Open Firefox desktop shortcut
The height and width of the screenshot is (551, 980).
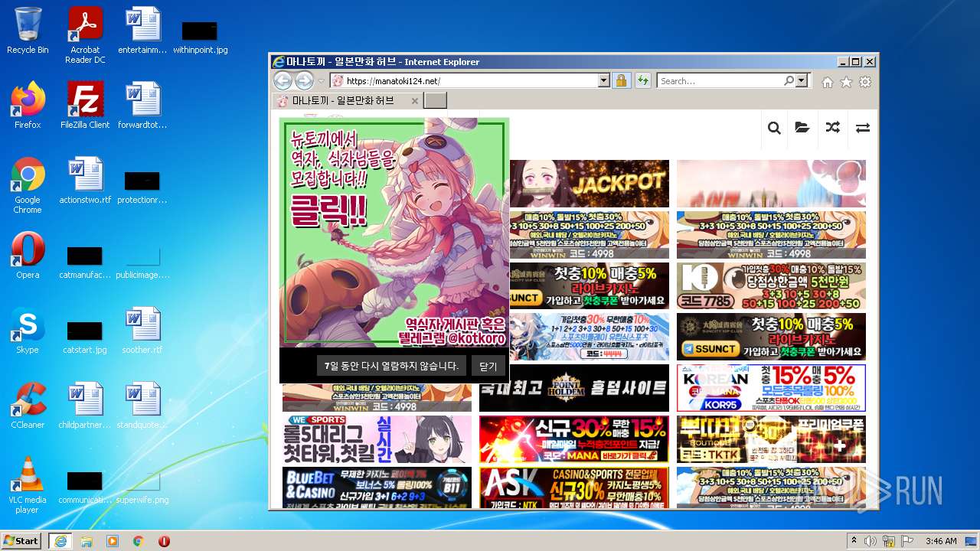pyautogui.click(x=28, y=106)
